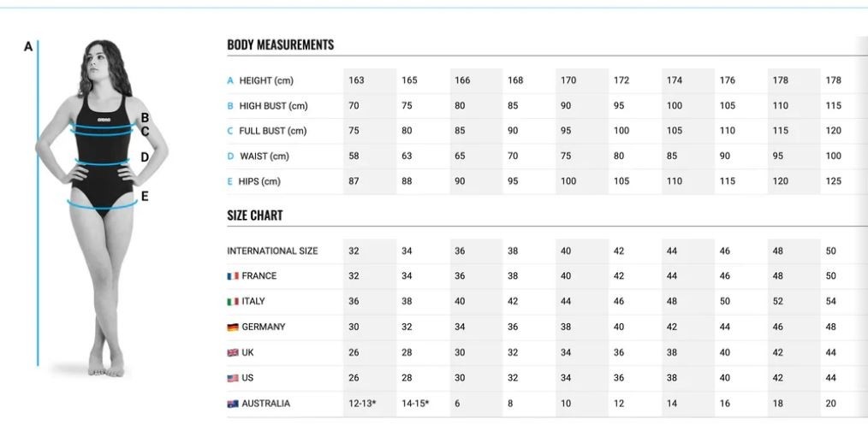Click the HIGH BUST (cm) label
The image size is (868, 425).
[273, 105]
